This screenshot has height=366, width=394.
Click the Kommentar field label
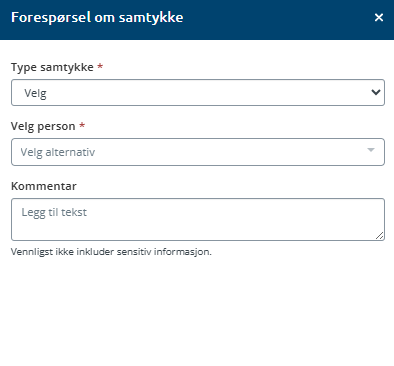click(x=44, y=186)
